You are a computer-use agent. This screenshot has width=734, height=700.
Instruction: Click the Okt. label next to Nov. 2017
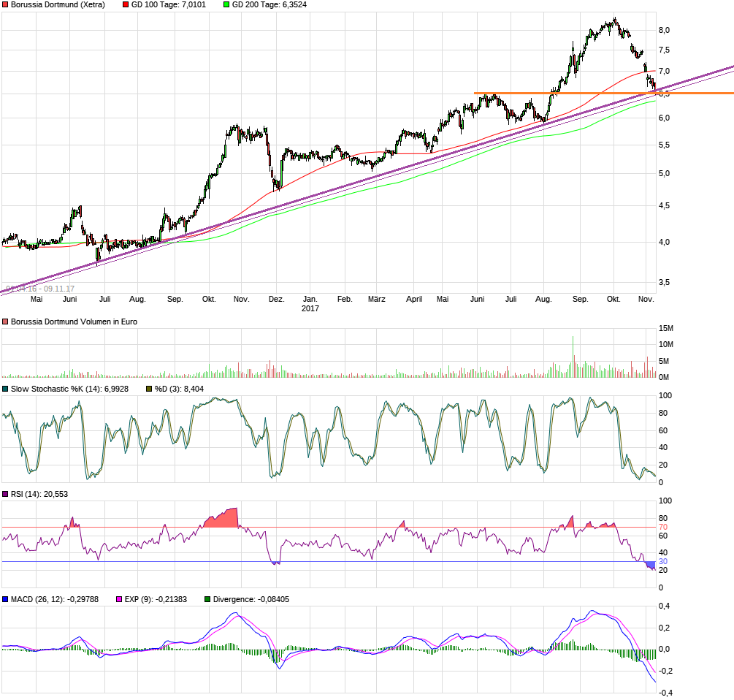(x=613, y=299)
